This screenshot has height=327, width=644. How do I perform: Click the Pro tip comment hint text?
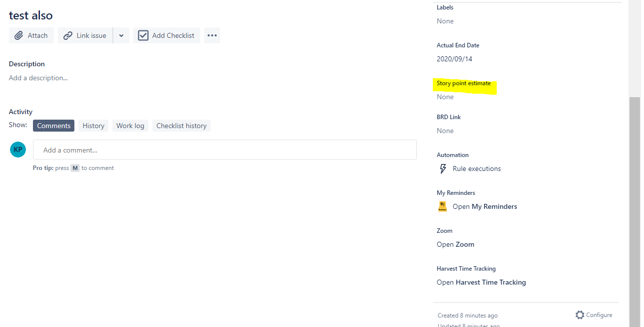coord(73,168)
